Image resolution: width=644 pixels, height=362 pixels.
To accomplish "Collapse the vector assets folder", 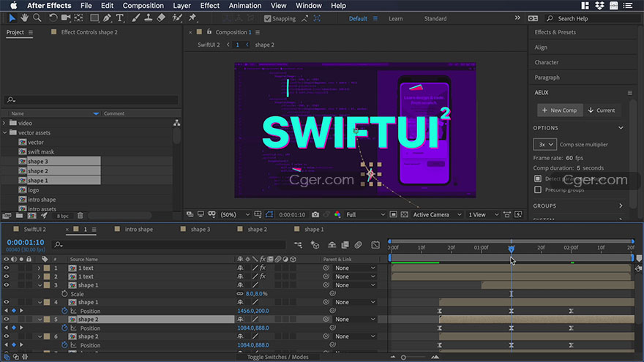I will pos(4,132).
